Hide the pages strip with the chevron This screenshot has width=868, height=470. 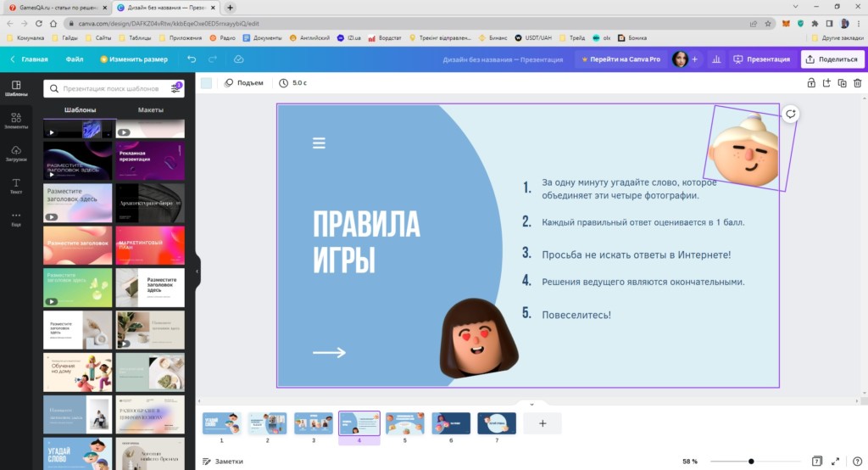[531, 404]
